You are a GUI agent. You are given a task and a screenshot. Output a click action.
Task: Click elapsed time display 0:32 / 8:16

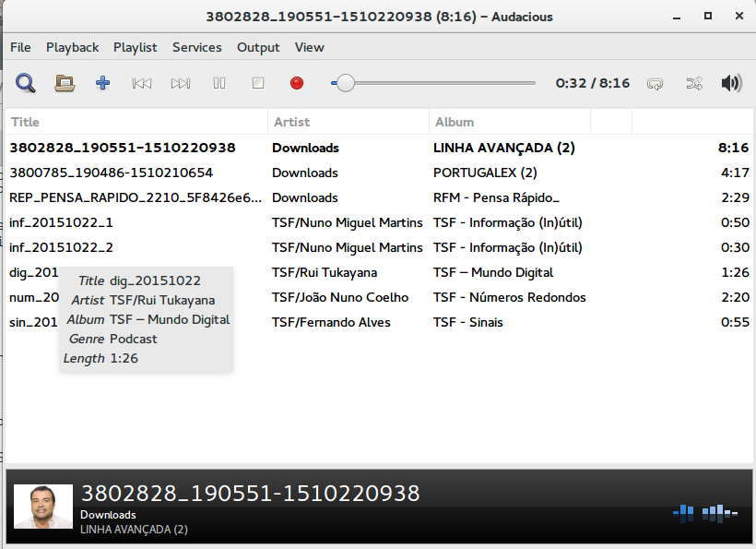tap(593, 83)
